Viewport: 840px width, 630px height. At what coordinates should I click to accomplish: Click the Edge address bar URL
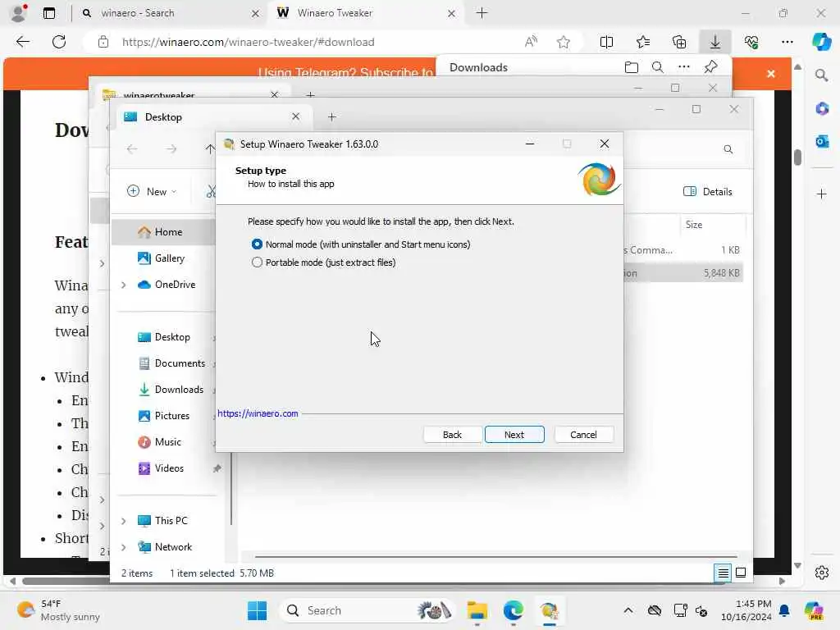248,42
